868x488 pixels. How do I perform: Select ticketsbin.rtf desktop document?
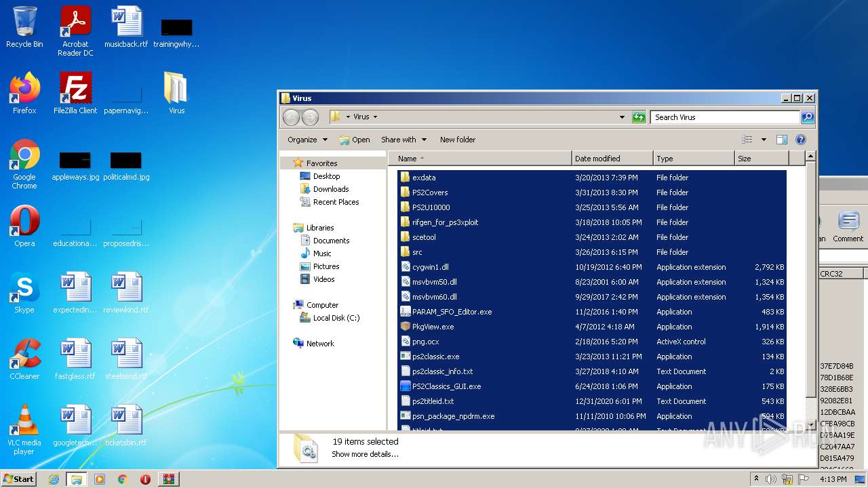[126, 425]
